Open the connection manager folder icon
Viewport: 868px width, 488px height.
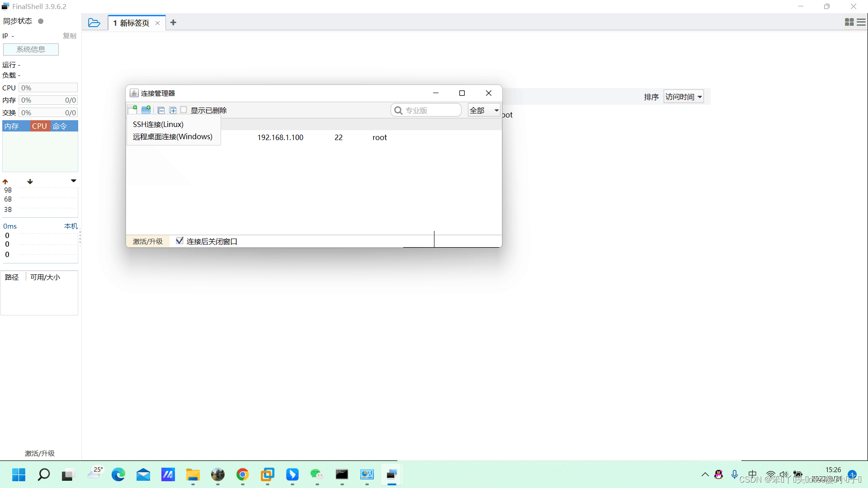[94, 23]
